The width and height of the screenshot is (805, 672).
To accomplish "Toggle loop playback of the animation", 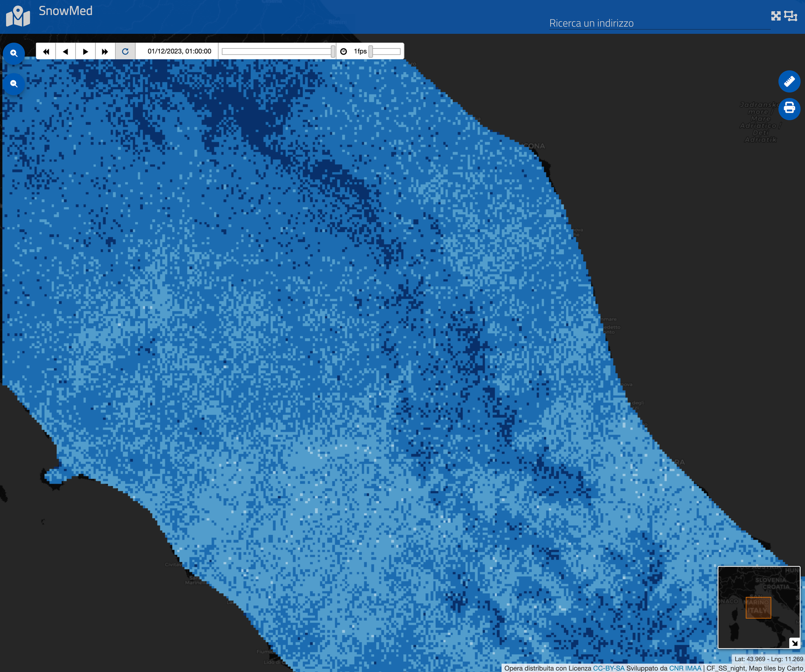I will coord(125,52).
